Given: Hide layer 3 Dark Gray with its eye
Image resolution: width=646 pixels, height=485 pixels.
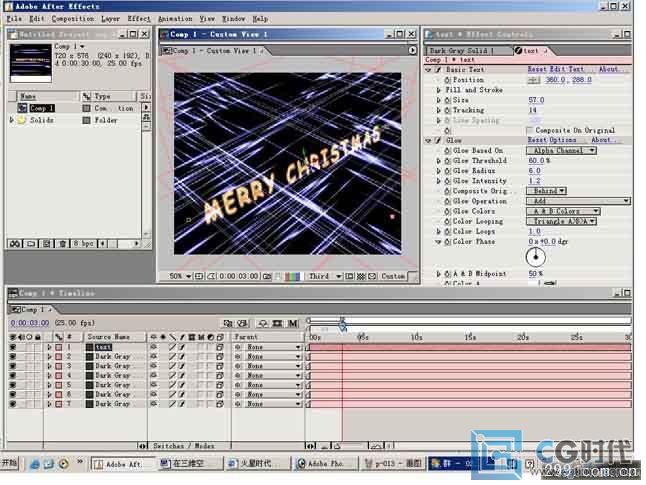Looking at the screenshot, I should coord(13,366).
